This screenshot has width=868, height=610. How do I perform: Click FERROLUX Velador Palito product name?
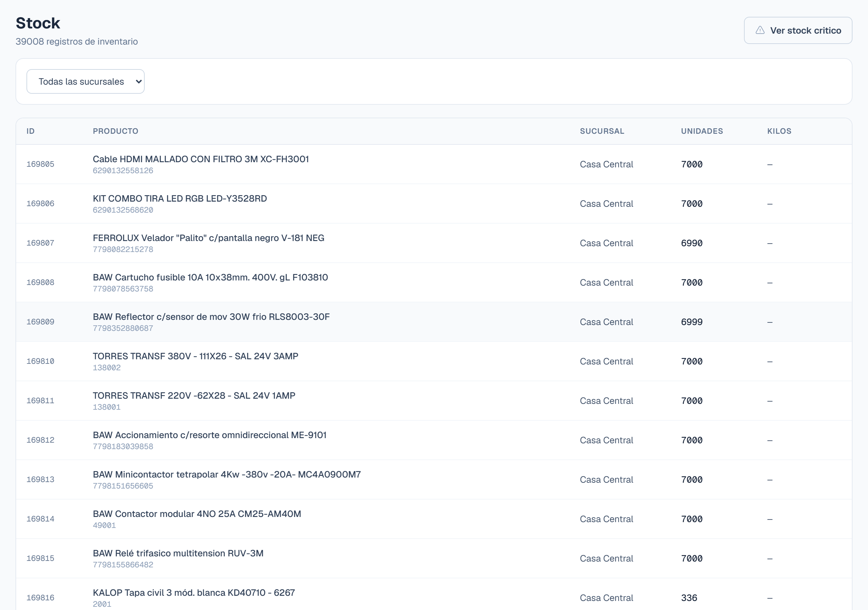pos(209,238)
